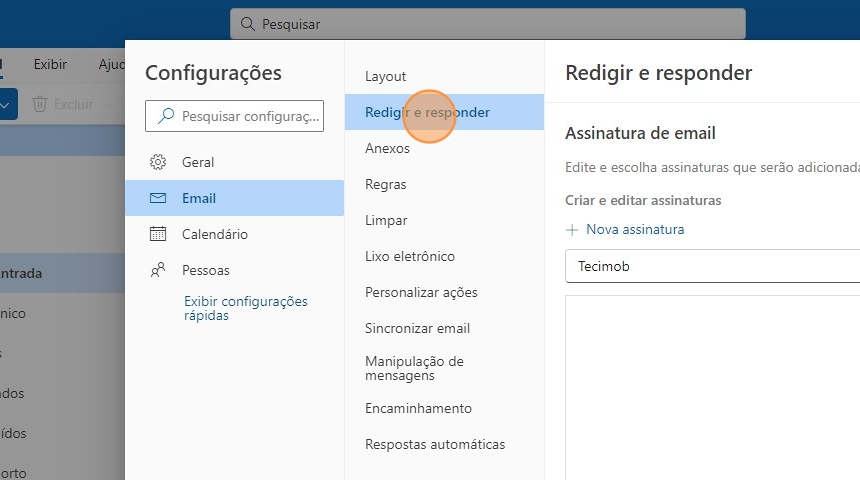860x480 pixels.
Task: Open the Layout settings section
Action: pos(386,76)
